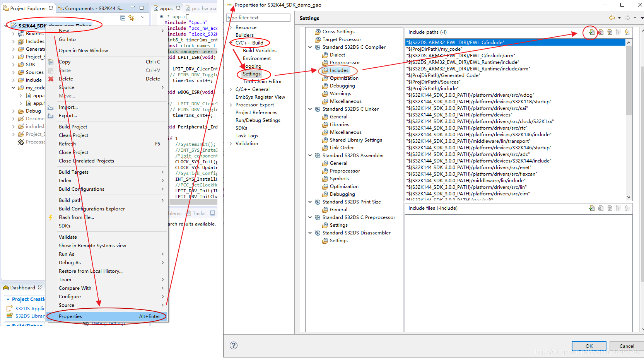The height and width of the screenshot is (359, 644).
Task: Click the type filter text field
Action: (x=258, y=18)
